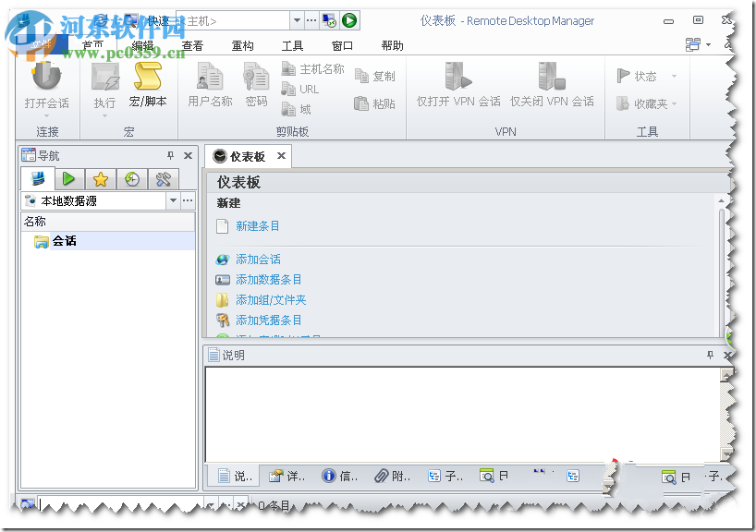
Task: Open the favorites star tab in navigation
Action: pos(100,178)
